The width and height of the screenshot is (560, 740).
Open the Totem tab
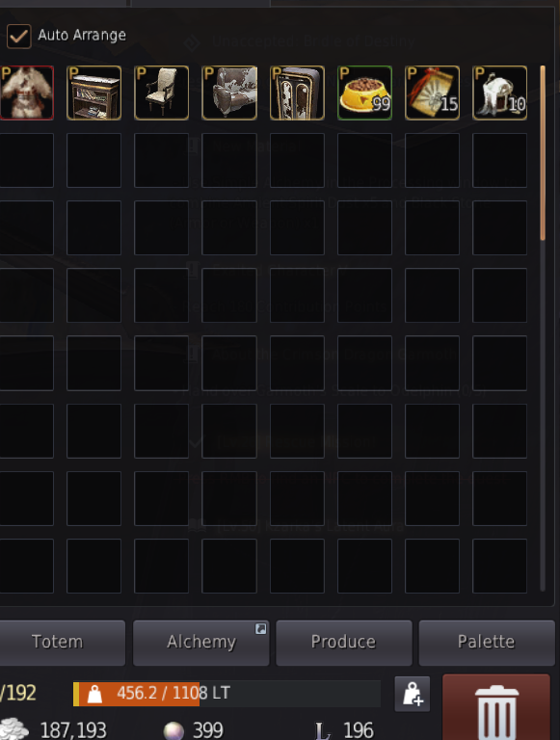click(57, 643)
